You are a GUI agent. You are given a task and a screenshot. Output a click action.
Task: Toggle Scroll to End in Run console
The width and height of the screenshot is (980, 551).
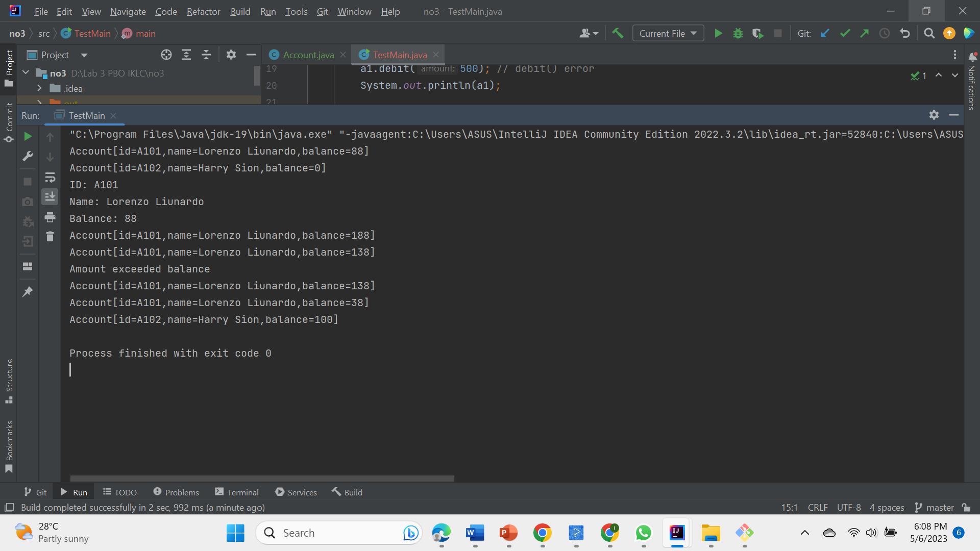(x=50, y=196)
